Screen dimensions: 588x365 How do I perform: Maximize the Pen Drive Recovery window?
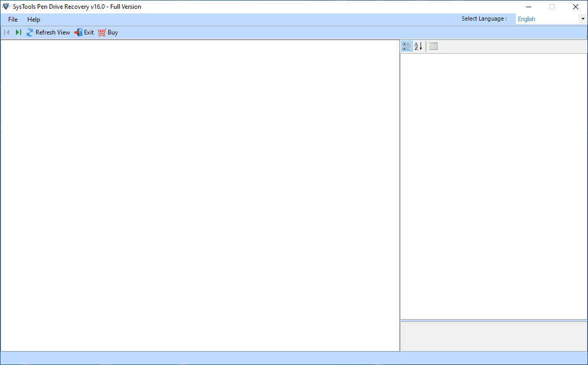pyautogui.click(x=552, y=7)
